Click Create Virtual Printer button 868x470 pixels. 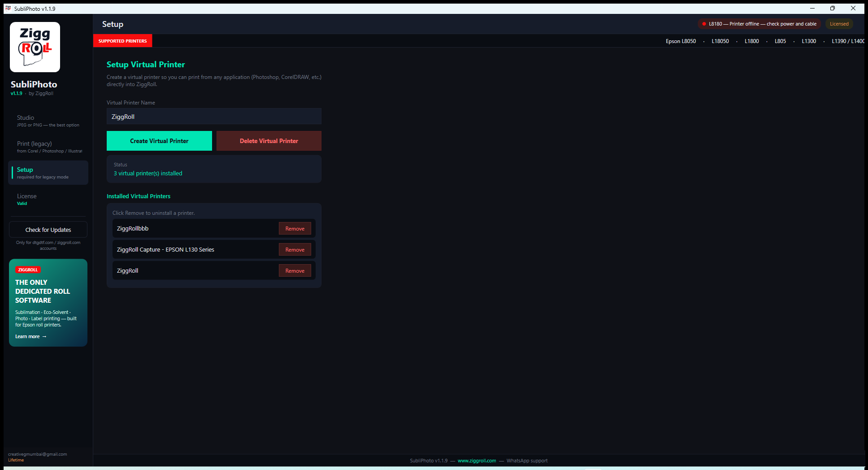(x=159, y=141)
